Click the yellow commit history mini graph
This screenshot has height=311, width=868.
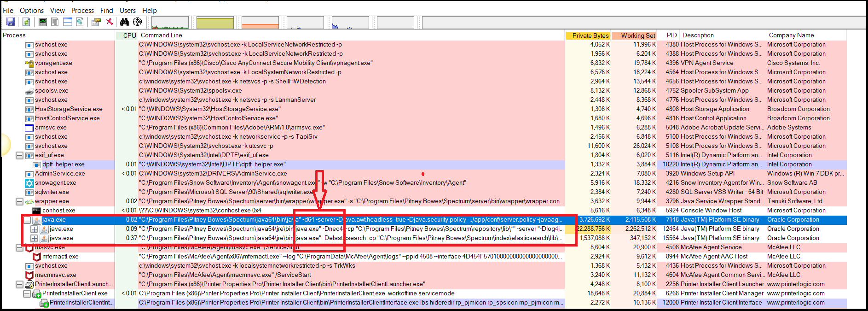[x=215, y=22]
